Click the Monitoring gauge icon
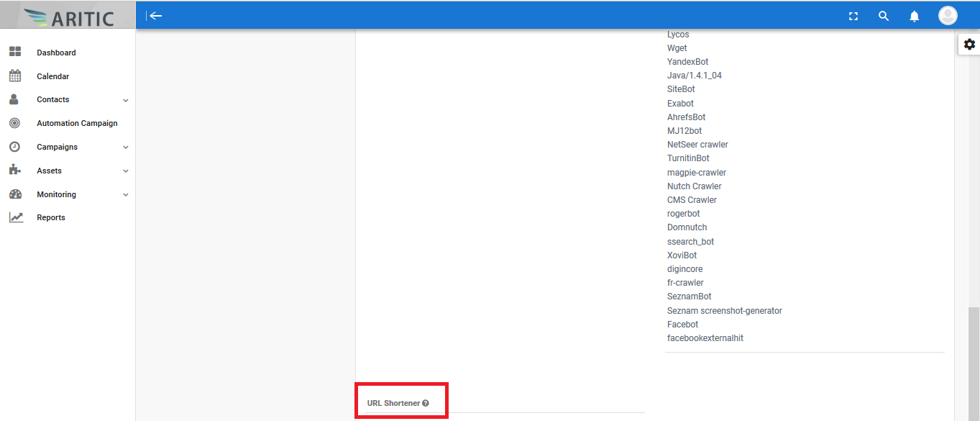The image size is (980, 421). point(15,194)
